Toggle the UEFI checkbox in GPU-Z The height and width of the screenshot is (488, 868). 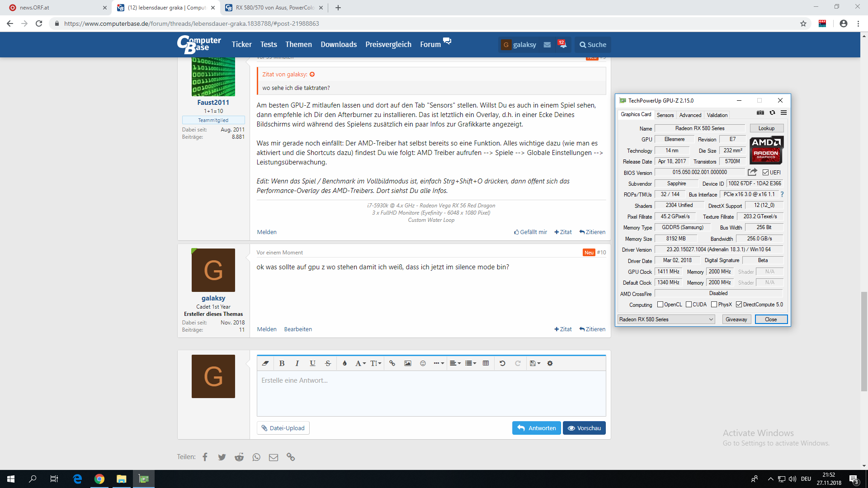pyautogui.click(x=765, y=173)
